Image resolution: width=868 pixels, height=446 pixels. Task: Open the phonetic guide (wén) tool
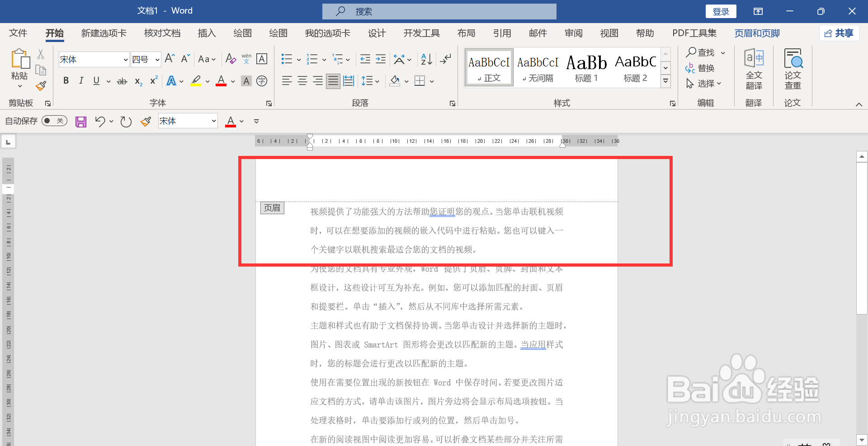pos(246,59)
